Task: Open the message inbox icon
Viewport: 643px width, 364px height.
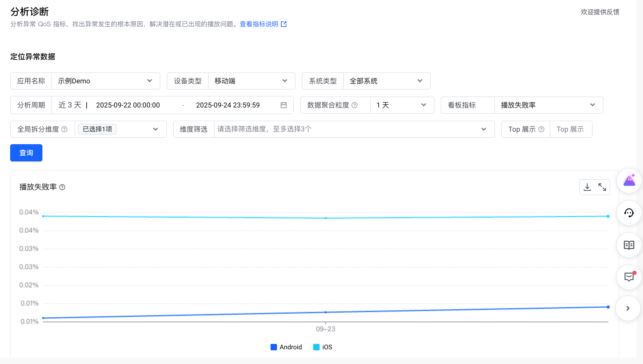Action: pos(629,277)
